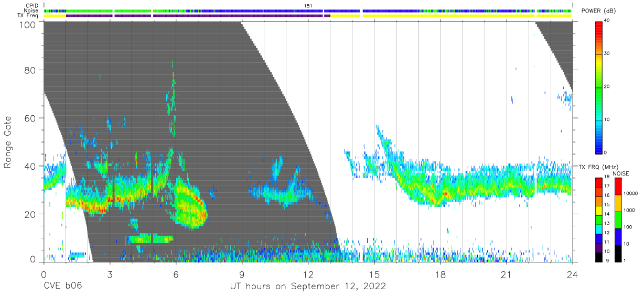Click the 'Range Gate' y-axis title
Image resolution: width=644 pixels, height=297 pixels.
pos(8,142)
